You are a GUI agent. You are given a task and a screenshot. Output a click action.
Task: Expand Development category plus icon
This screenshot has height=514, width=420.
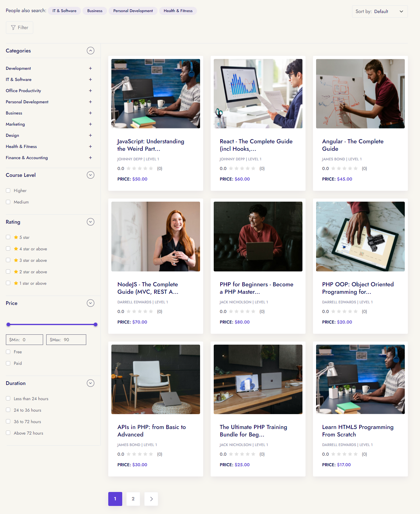(x=90, y=68)
